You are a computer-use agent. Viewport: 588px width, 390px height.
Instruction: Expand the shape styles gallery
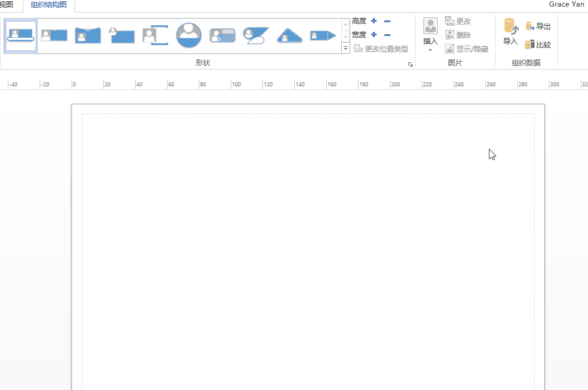[x=345, y=49]
